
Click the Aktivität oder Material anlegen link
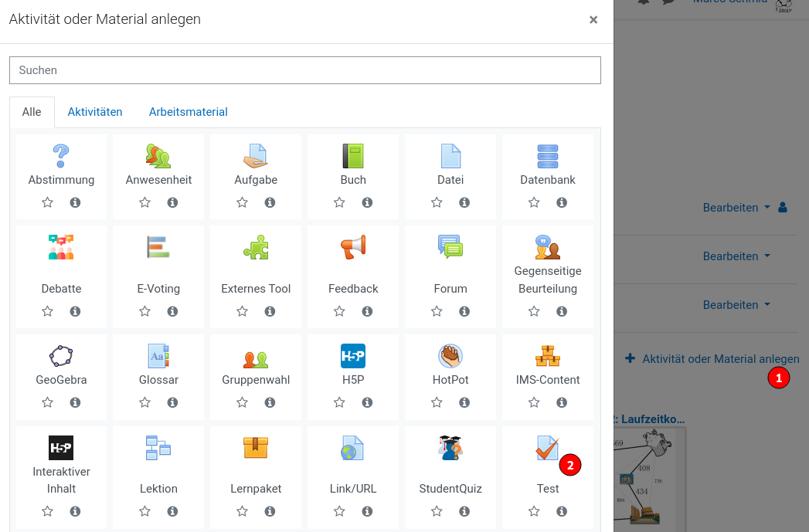[x=720, y=359]
